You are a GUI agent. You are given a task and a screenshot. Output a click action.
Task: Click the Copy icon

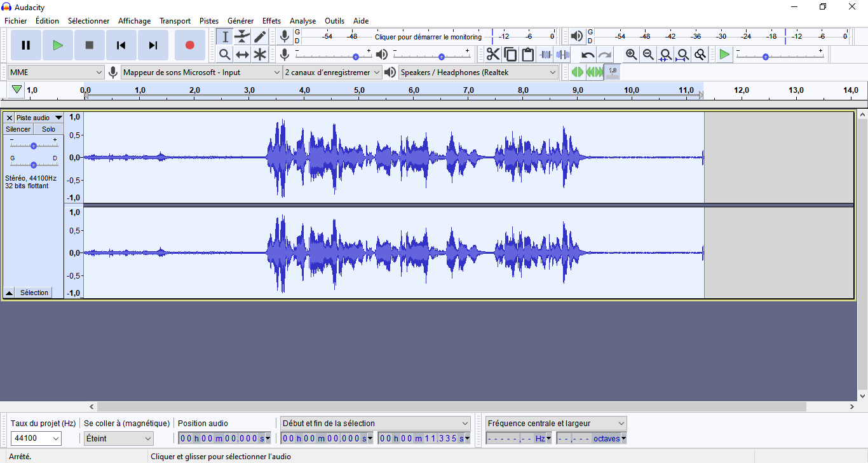(510, 55)
